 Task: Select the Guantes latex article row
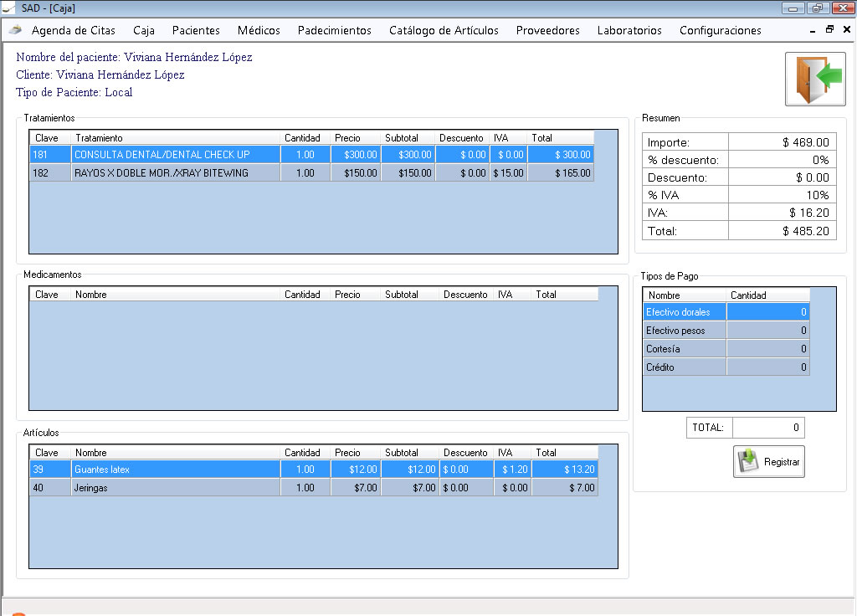(314, 470)
